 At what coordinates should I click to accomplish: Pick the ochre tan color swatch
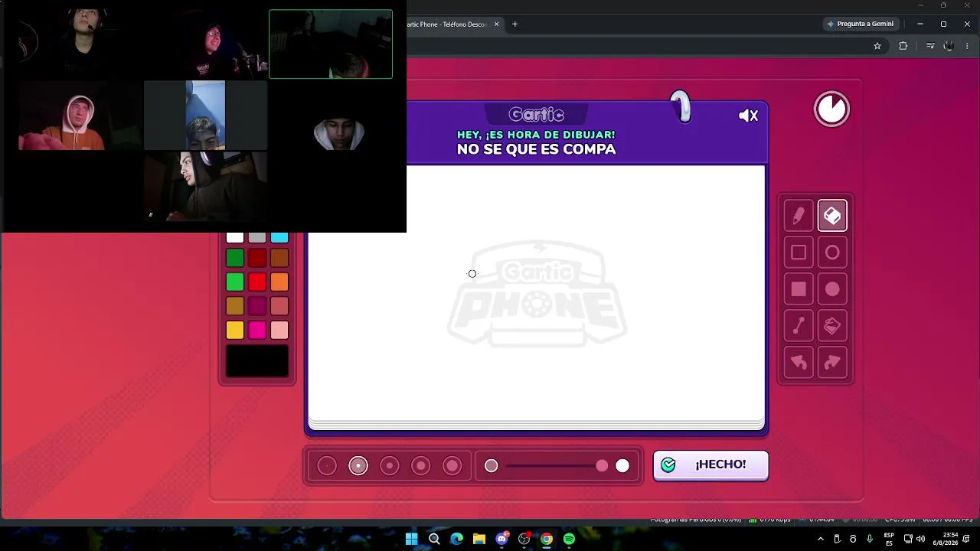[x=235, y=306]
